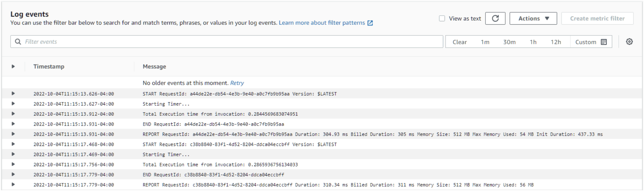The height and width of the screenshot is (193, 644).
Task: Click the refresh log events icon
Action: (x=495, y=19)
